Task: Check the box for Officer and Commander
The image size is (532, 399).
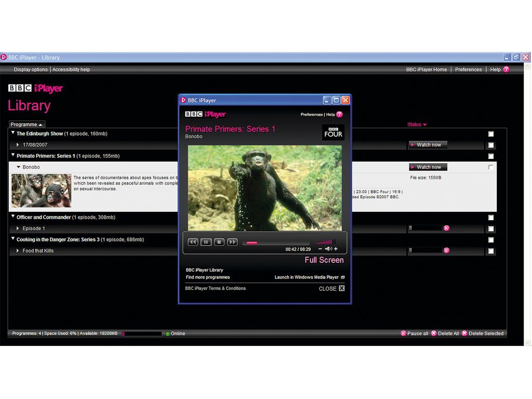Action: tap(490, 218)
